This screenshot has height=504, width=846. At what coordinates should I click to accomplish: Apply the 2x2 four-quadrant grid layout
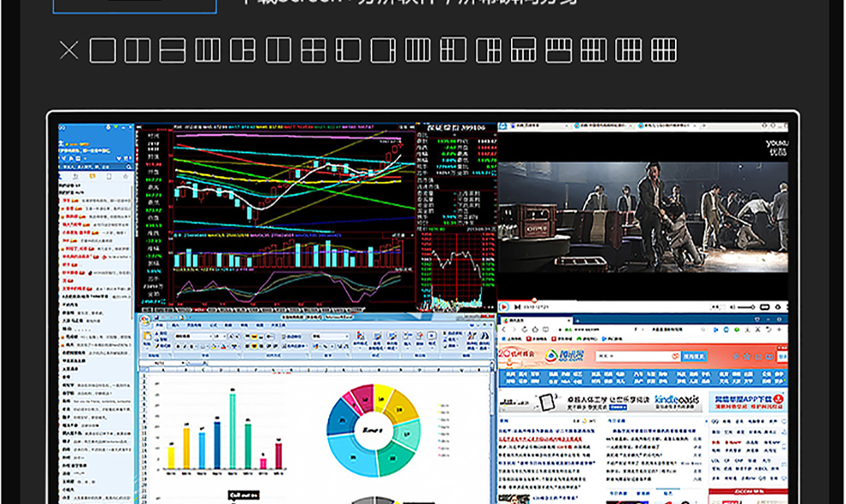pos(314,50)
